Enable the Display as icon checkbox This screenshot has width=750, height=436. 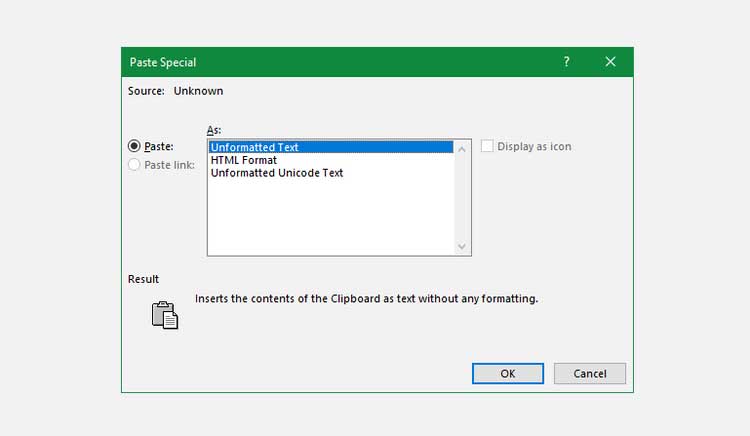coord(487,146)
